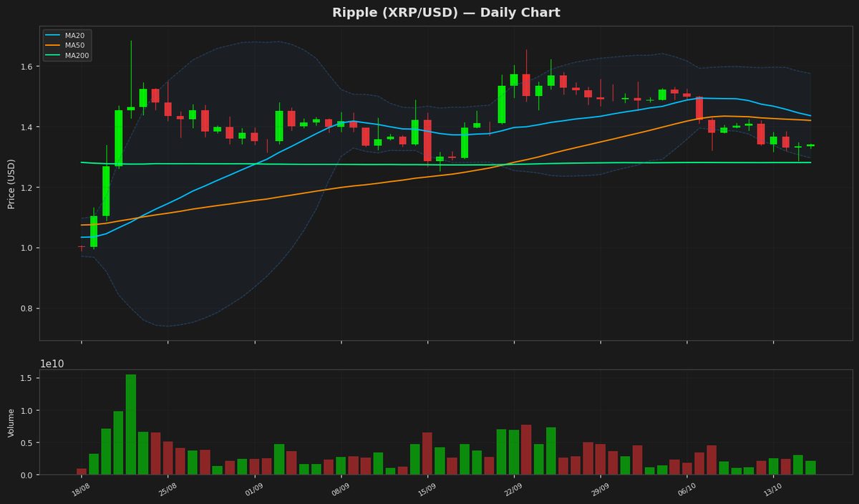Click the 08/09 date label
Viewport: 859px width, 504px height.
[x=341, y=491]
